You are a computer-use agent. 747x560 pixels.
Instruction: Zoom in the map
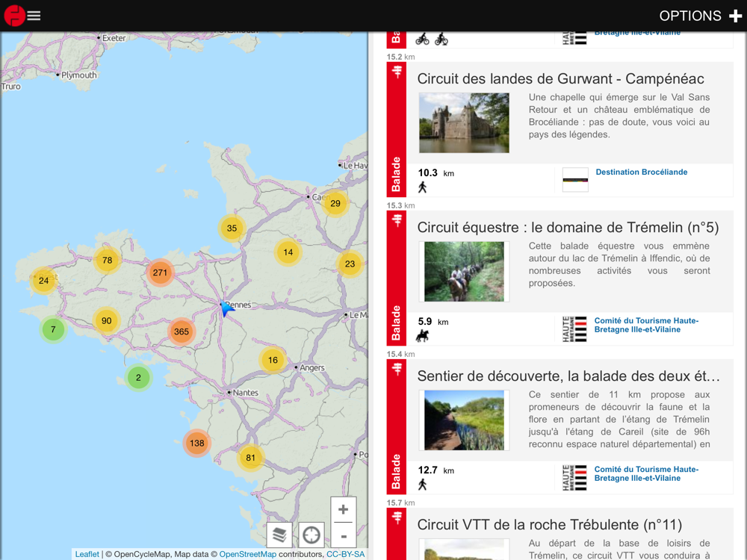343,509
